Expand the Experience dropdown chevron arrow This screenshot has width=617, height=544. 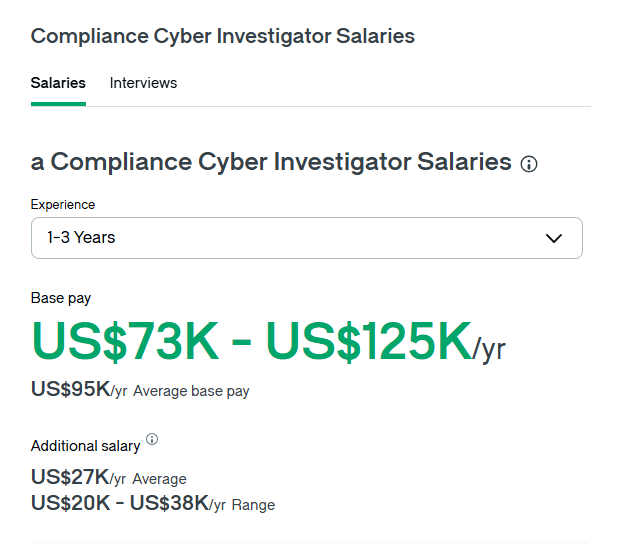coord(554,238)
